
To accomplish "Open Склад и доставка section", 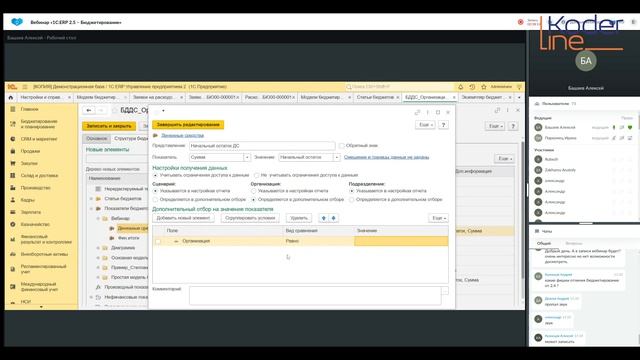I will pyautogui.click(x=39, y=176).
